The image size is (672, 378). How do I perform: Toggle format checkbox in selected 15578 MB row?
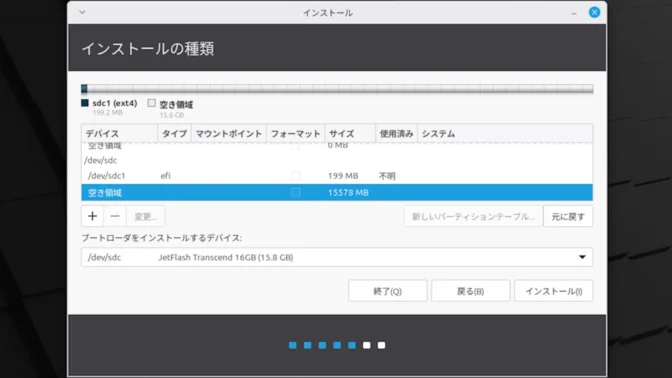(x=295, y=192)
